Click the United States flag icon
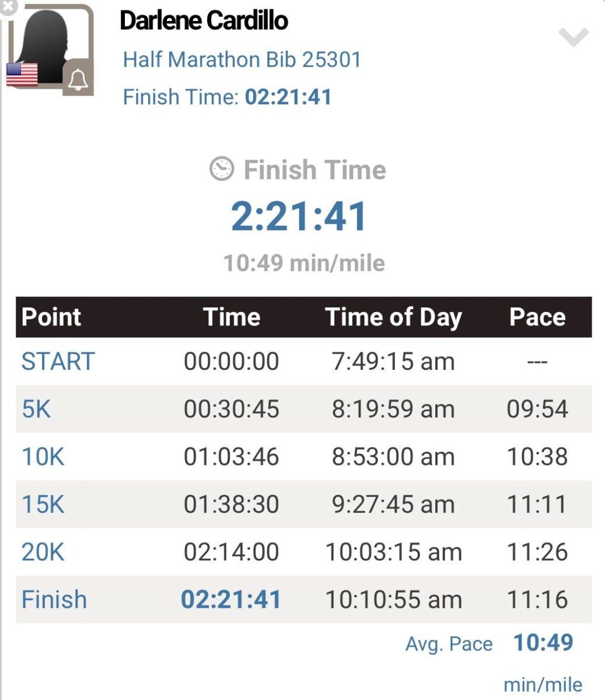605x700 pixels. [22, 75]
